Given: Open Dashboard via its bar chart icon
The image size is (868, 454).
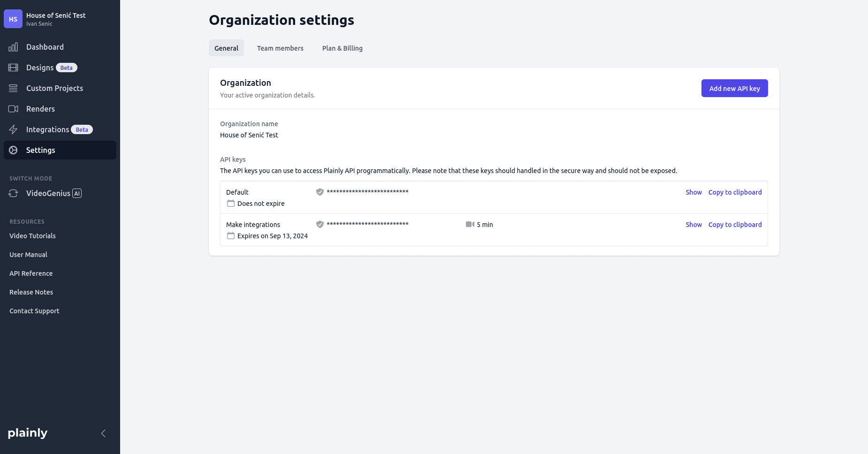Looking at the screenshot, I should 13,47.
